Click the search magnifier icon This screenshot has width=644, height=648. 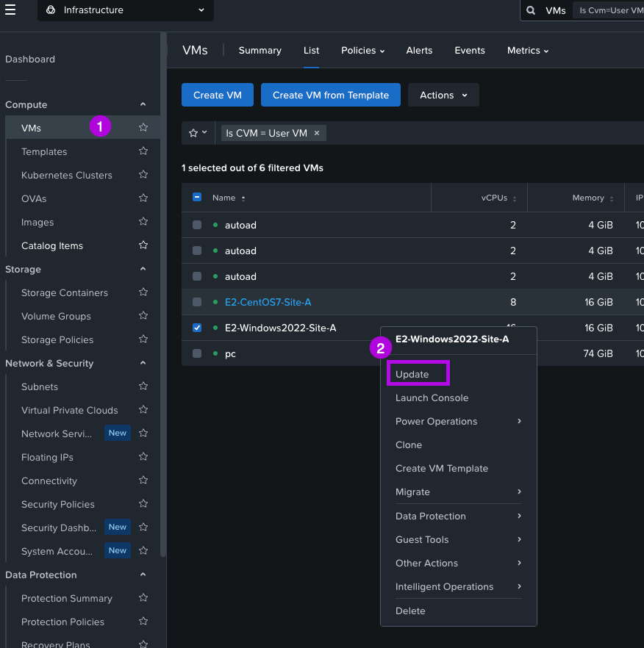[x=531, y=10]
